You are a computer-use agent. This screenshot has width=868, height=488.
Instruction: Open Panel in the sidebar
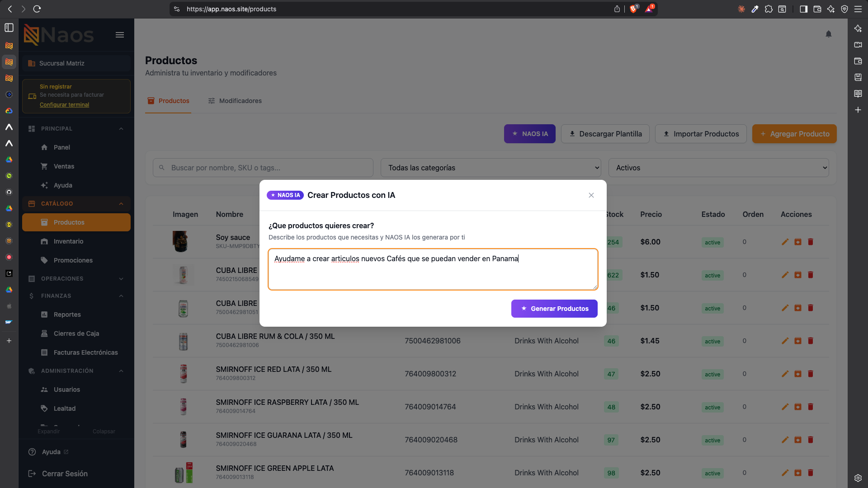pyautogui.click(x=76, y=147)
